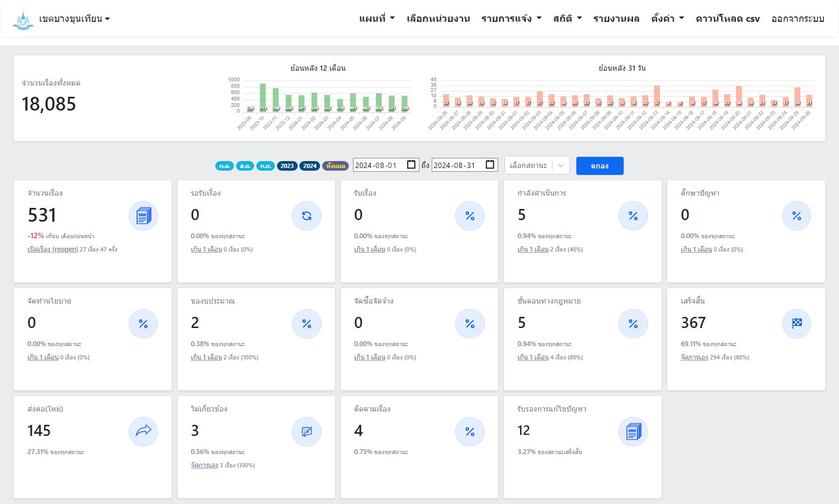This screenshot has width=839, height=504.
Task: Click the documents icon in รับรองการแก้ไขปัญหา card
Action: click(x=633, y=431)
